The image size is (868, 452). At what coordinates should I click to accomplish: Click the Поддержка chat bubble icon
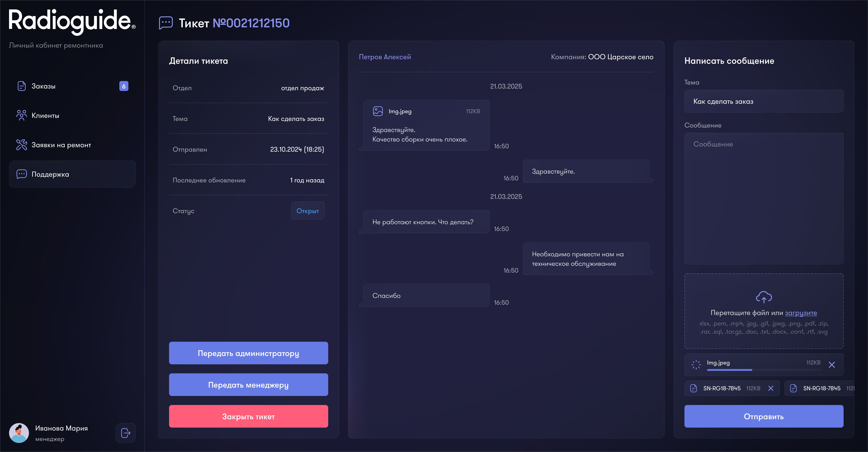pos(22,174)
